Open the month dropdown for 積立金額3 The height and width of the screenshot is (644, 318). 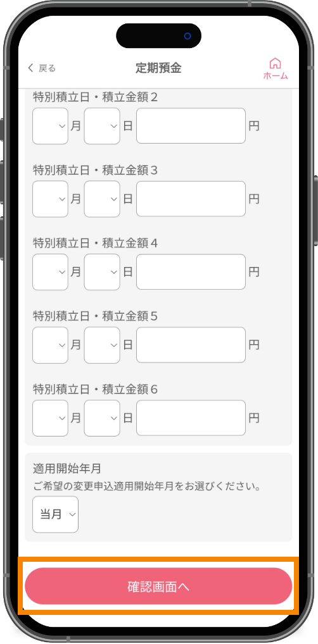(x=50, y=199)
